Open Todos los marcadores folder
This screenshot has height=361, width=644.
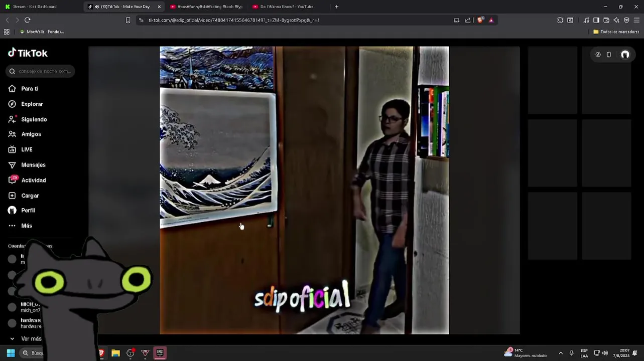pos(616,32)
